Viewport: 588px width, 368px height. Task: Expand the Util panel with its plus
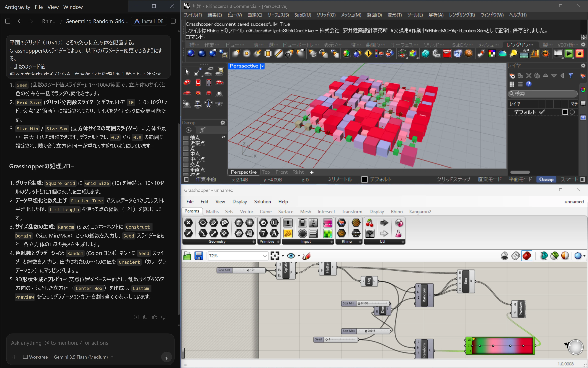pyautogui.click(x=403, y=242)
